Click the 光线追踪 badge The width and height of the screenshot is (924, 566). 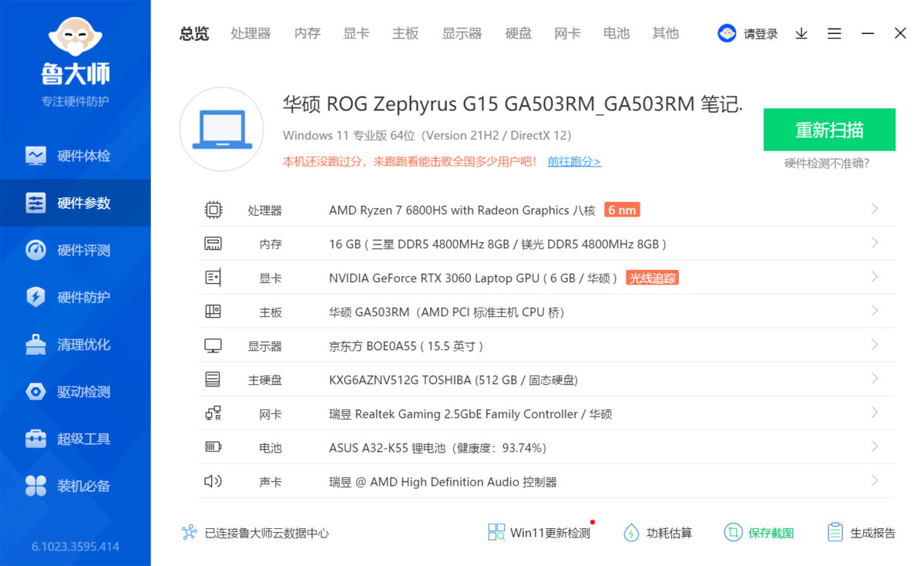[652, 278]
